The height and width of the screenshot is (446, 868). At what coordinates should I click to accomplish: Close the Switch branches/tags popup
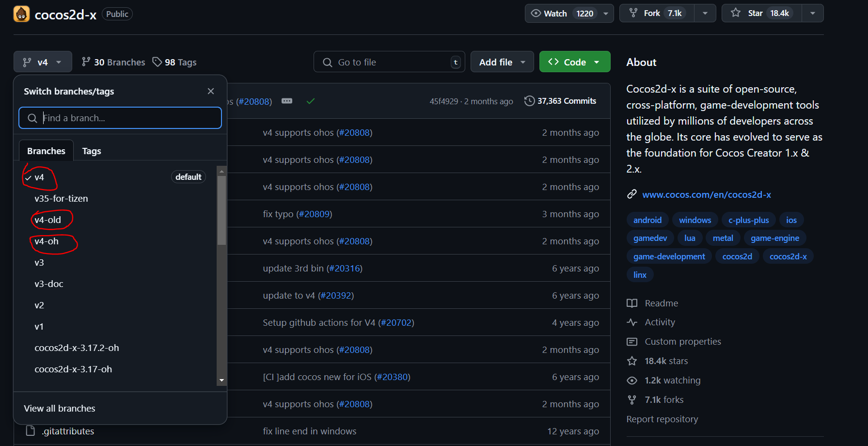(211, 91)
